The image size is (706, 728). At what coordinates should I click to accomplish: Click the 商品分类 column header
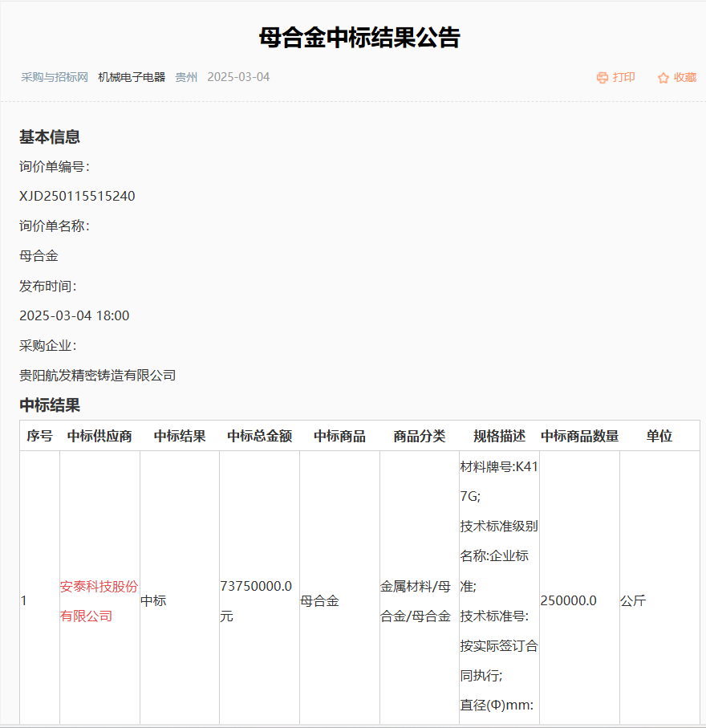pos(420,436)
